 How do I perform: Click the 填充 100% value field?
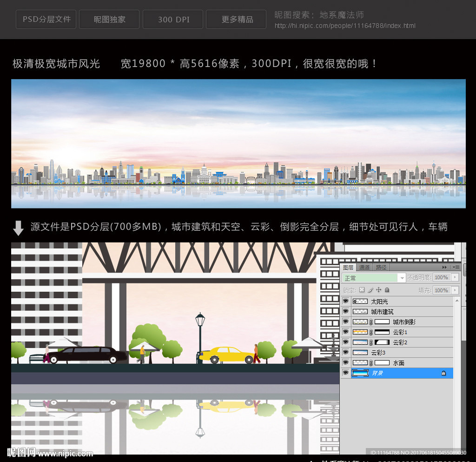point(443,290)
